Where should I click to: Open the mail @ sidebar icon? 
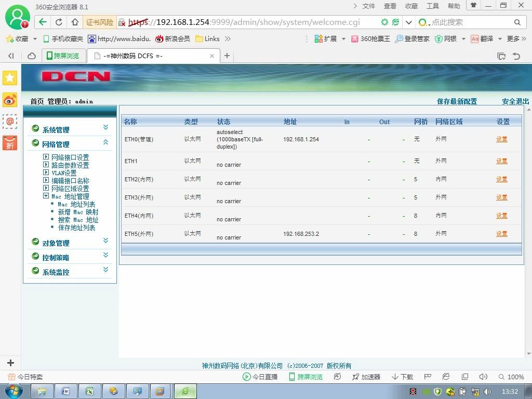coord(10,121)
